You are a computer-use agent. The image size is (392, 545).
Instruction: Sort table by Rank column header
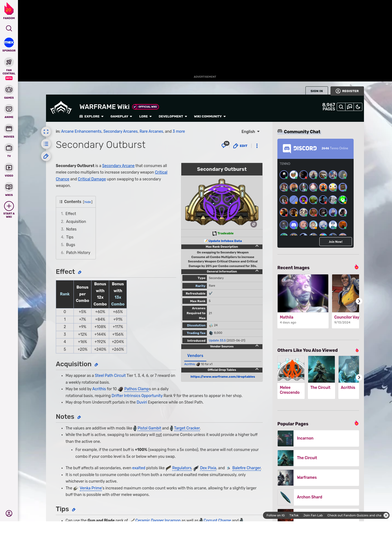tap(65, 294)
